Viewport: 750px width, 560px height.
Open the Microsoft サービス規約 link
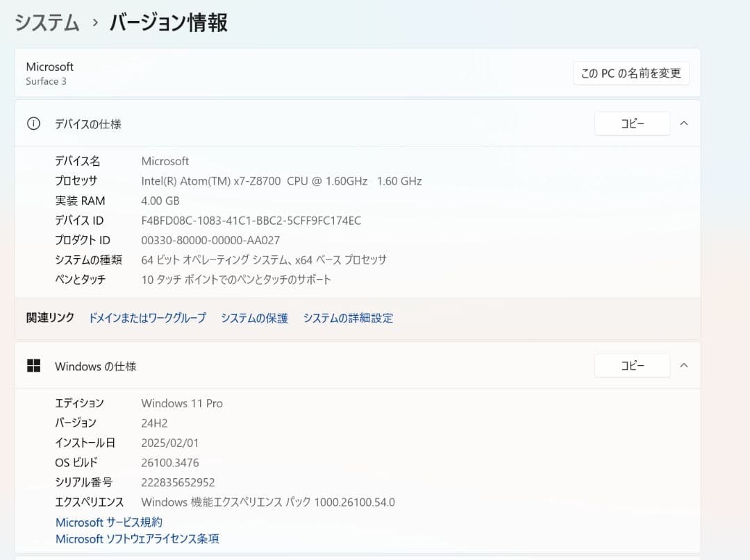(109, 522)
